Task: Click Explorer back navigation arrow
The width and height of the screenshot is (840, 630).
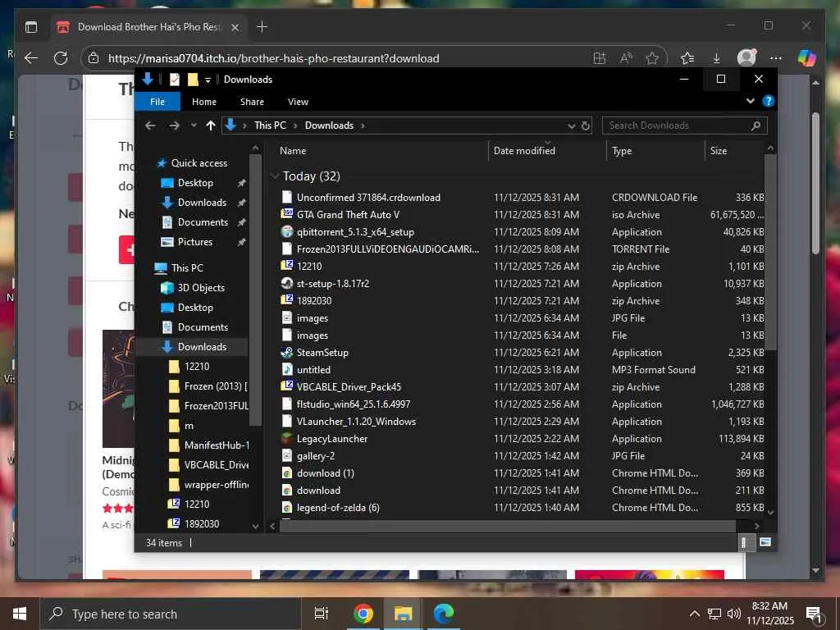Action: [x=150, y=126]
